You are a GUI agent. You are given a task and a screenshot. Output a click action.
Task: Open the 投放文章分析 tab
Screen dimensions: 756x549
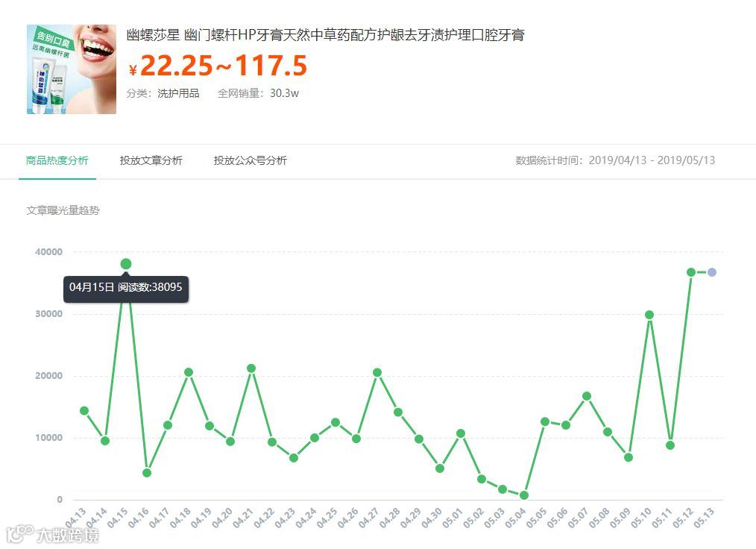(151, 160)
